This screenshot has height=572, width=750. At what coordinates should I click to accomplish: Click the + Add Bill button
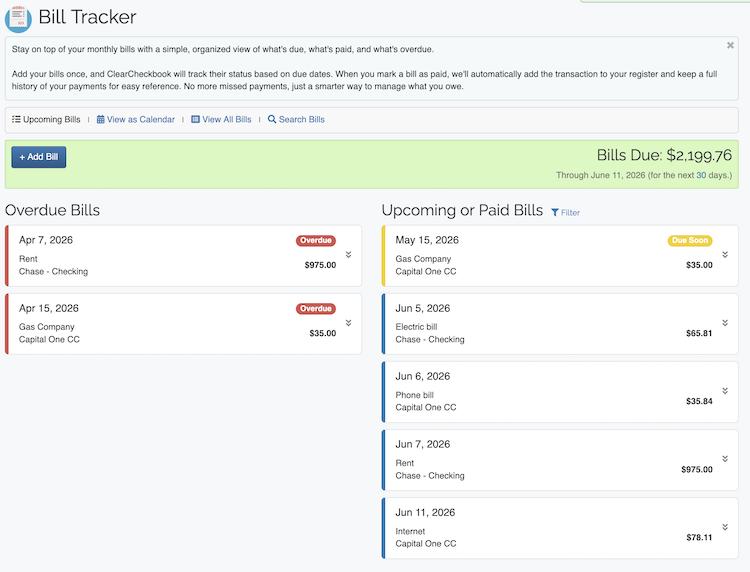pyautogui.click(x=39, y=157)
